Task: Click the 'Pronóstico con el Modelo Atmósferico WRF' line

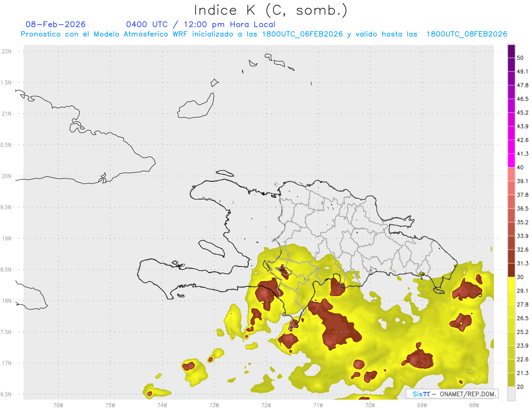Action: (x=264, y=34)
